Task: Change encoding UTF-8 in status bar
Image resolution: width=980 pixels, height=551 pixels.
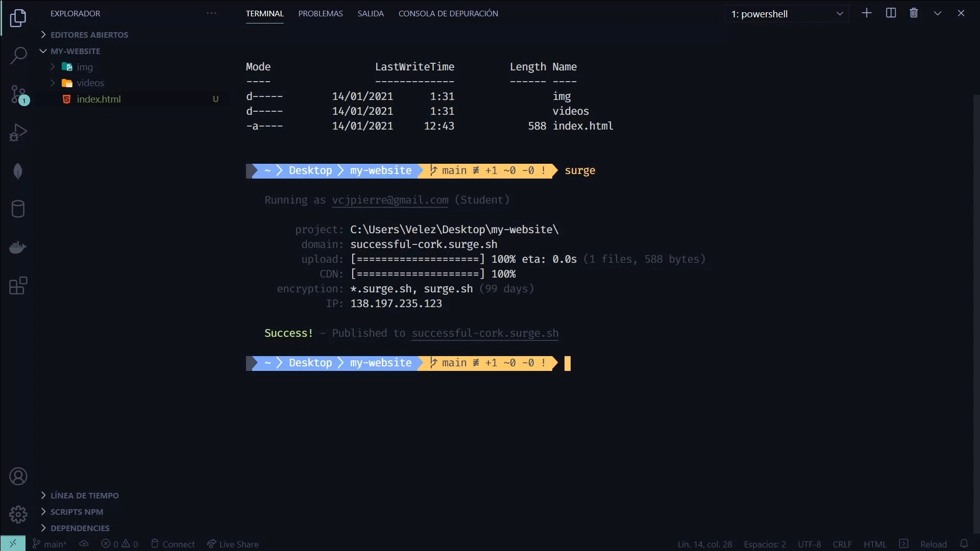Action: pos(809,544)
